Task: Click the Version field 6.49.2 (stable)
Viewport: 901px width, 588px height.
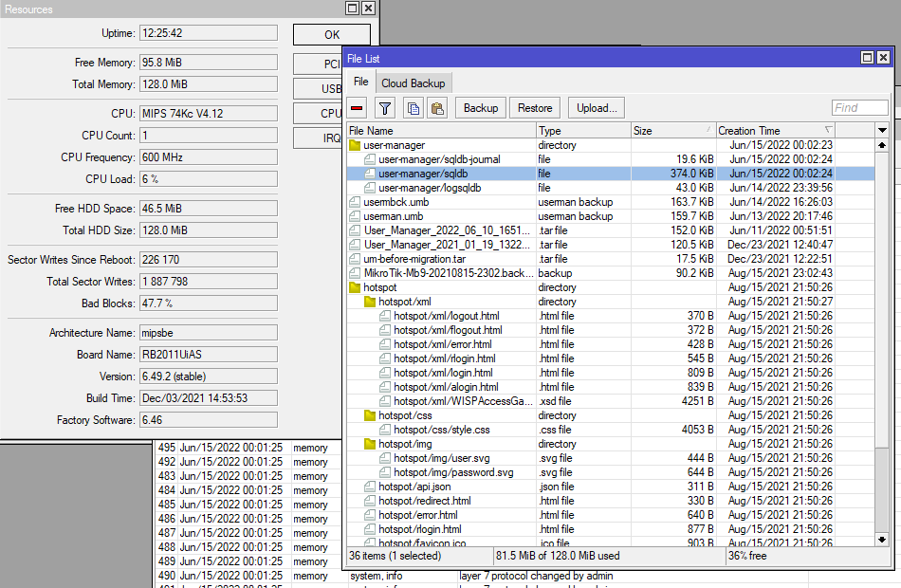Action: click(209, 377)
